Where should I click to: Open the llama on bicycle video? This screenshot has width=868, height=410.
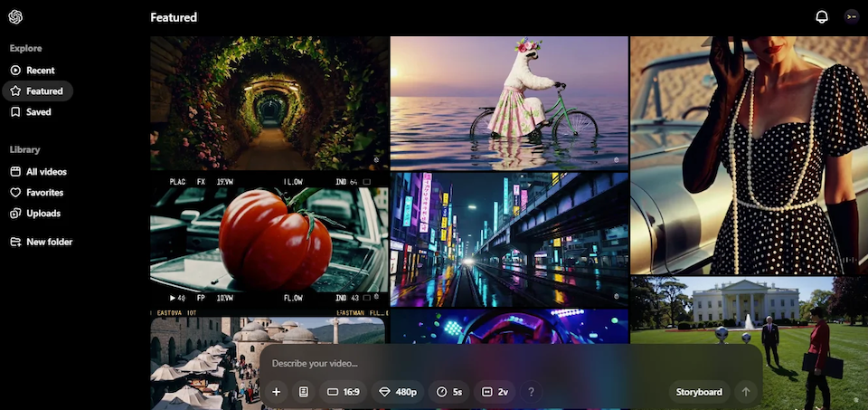point(509,103)
